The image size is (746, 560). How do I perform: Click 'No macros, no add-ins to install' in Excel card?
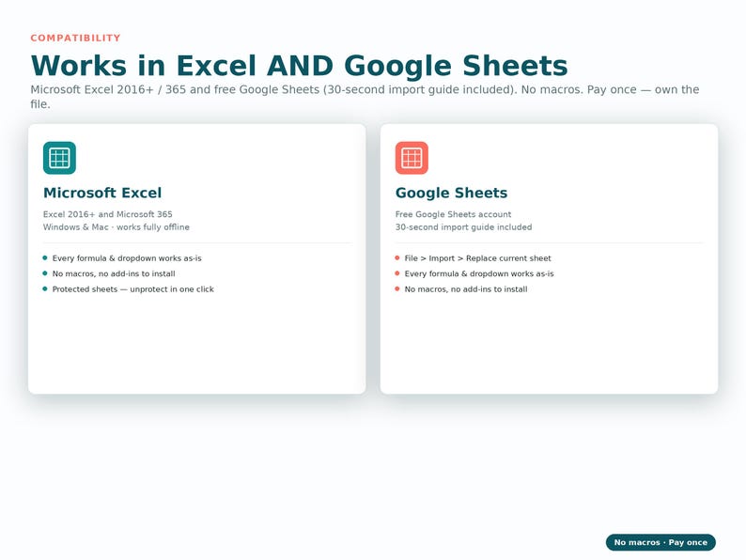tap(114, 273)
